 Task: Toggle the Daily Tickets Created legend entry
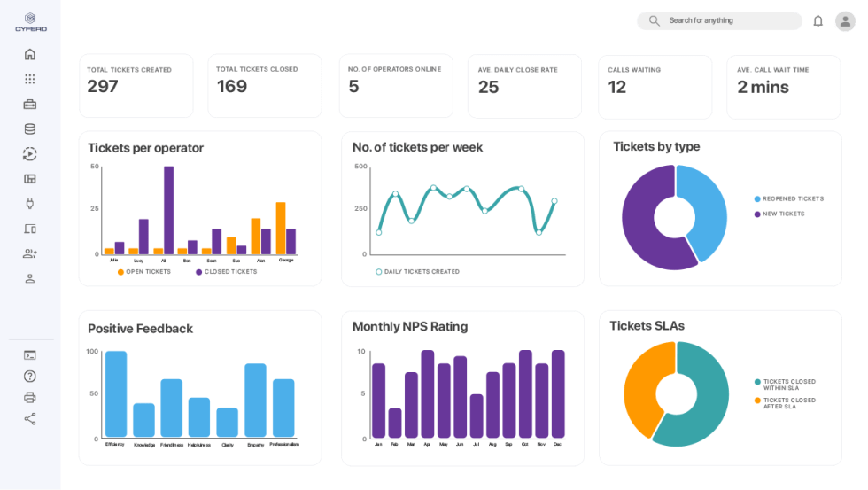417,272
